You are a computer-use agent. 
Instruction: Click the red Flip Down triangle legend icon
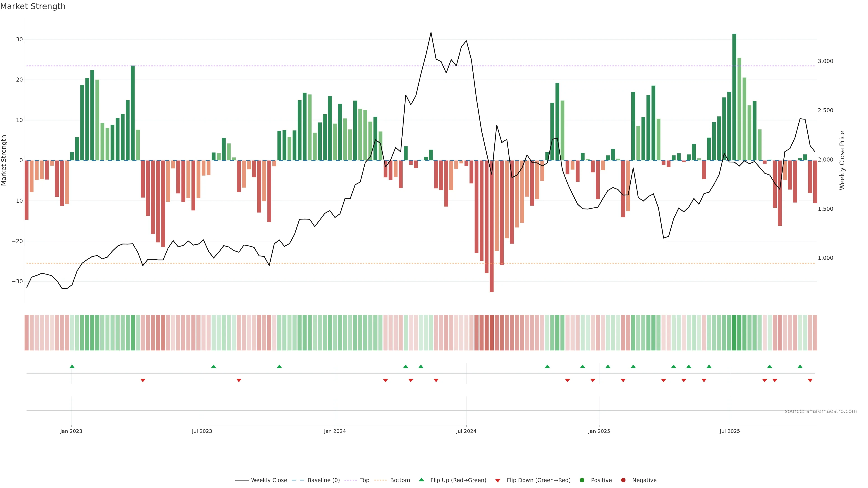click(498, 480)
